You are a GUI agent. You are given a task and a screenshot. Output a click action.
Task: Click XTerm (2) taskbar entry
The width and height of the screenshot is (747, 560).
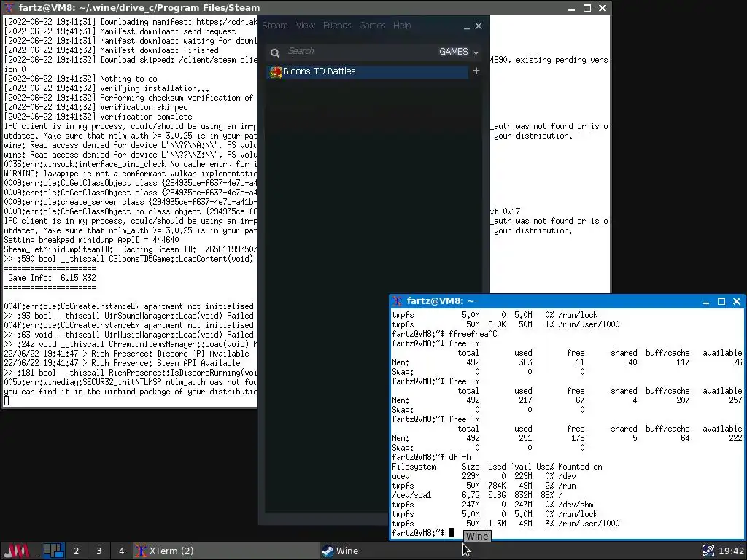pos(226,551)
